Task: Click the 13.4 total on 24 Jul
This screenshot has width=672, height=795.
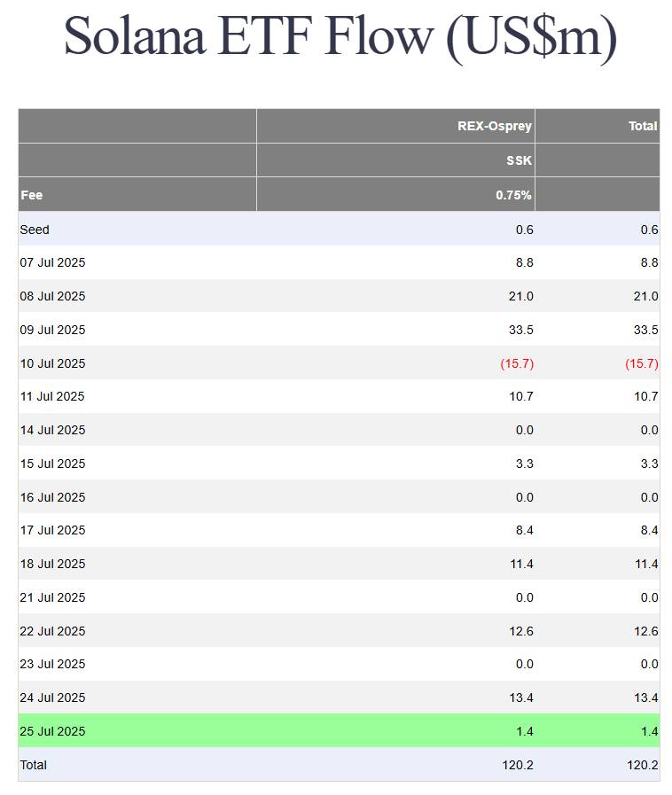Action: (646, 698)
